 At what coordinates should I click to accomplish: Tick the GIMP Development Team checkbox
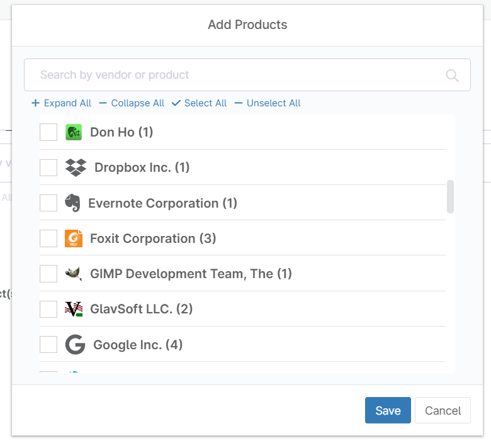coord(48,274)
